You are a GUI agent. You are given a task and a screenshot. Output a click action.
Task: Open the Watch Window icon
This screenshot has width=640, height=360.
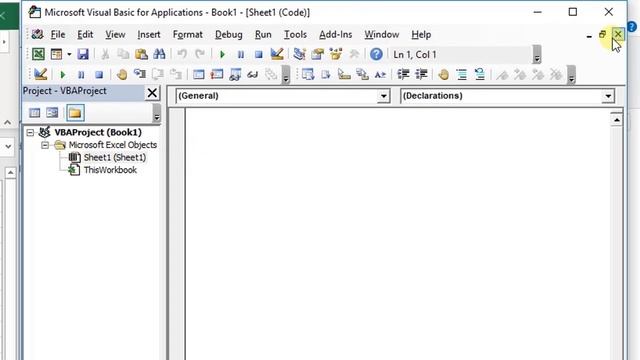click(x=235, y=74)
